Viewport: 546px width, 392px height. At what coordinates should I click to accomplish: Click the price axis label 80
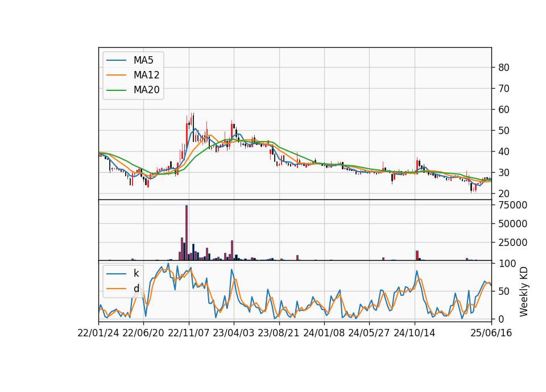[x=504, y=68]
